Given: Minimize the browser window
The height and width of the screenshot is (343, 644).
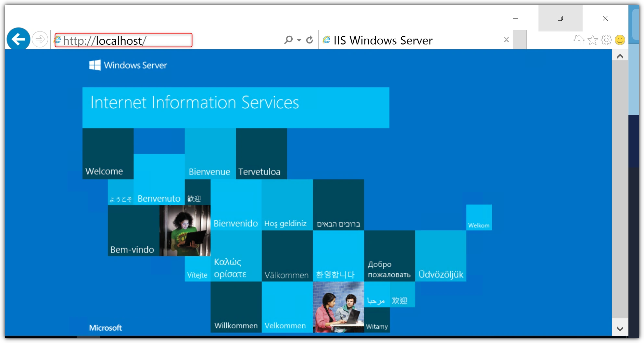Looking at the screenshot, I should 515,18.
